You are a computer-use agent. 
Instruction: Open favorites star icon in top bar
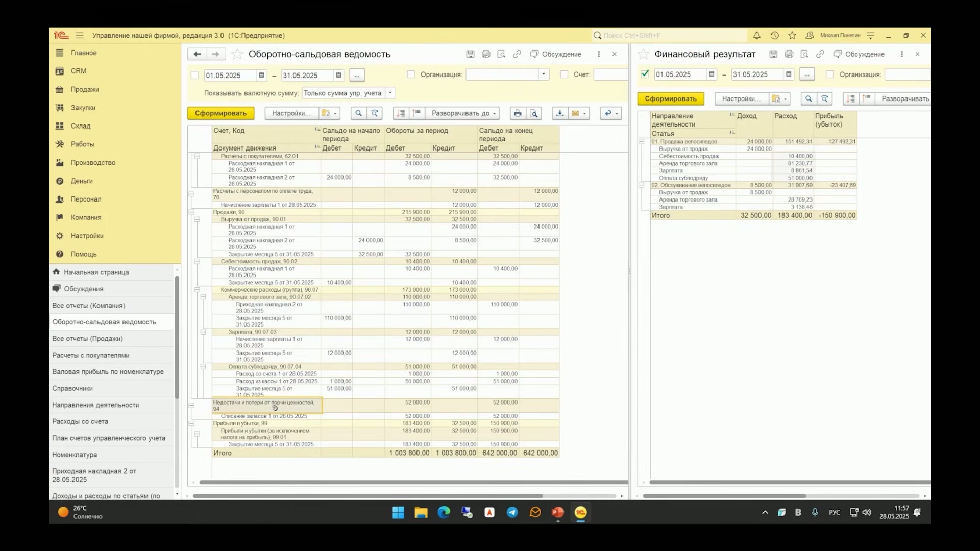[792, 35]
